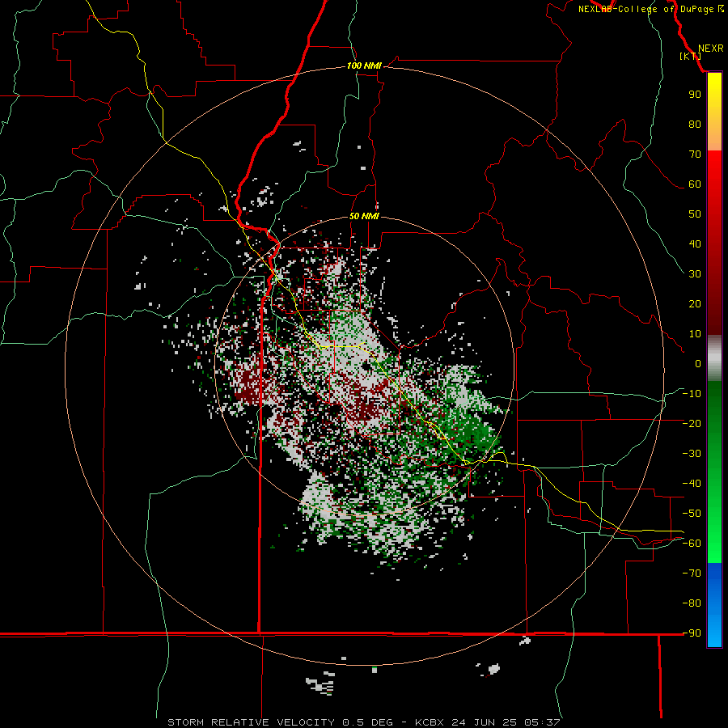728x728 pixels.
Task: Click the "-80" value on the velocity scale
Action: click(692, 603)
